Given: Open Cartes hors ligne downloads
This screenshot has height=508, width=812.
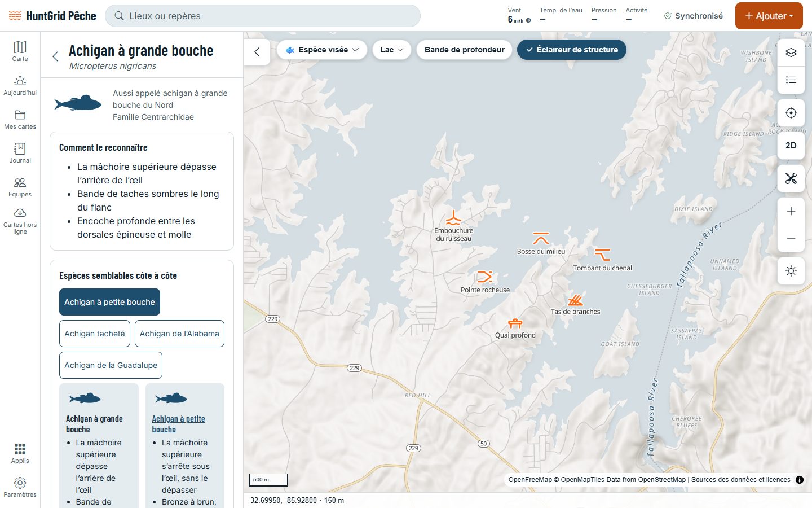Looking at the screenshot, I should tap(20, 221).
